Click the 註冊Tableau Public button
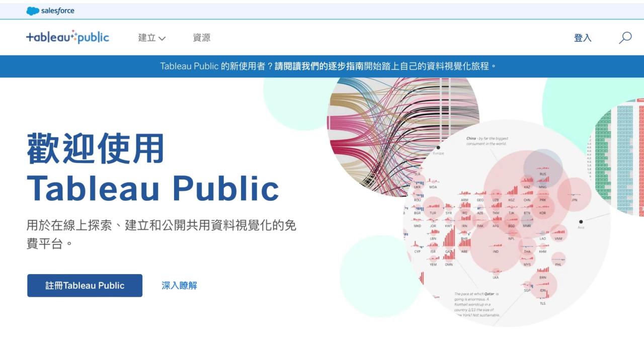This screenshot has height=351, width=644. [x=85, y=285]
